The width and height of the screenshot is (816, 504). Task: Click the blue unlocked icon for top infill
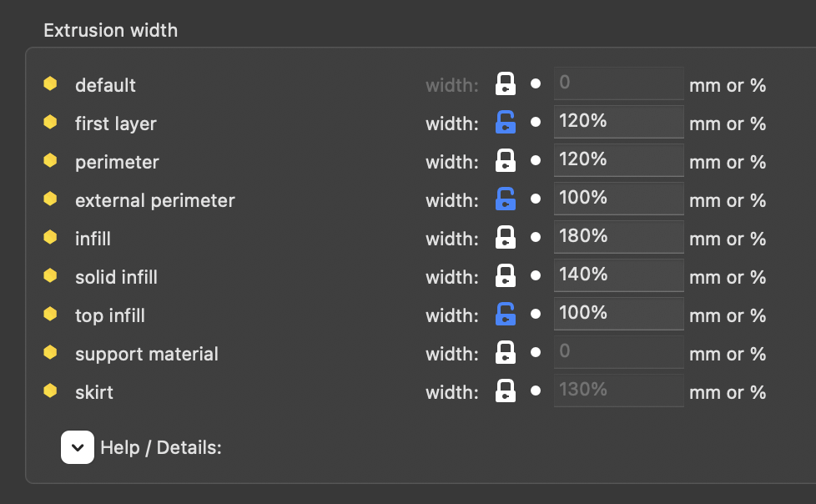click(x=506, y=315)
